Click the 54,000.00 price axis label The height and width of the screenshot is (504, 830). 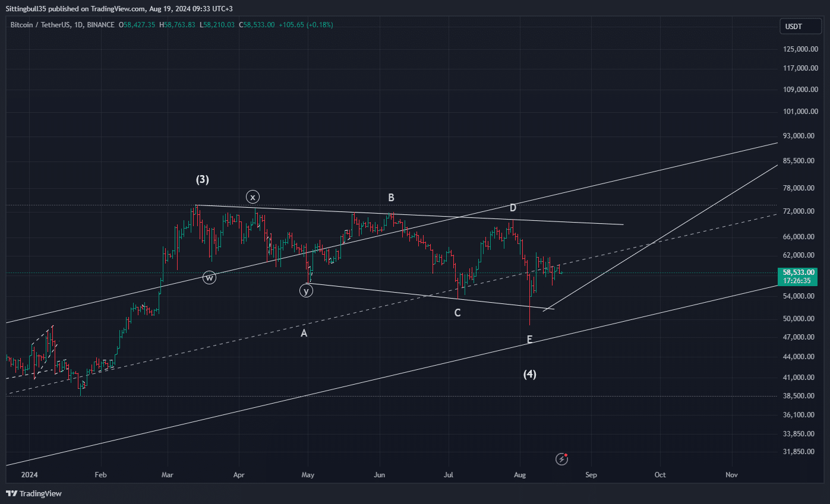(799, 296)
